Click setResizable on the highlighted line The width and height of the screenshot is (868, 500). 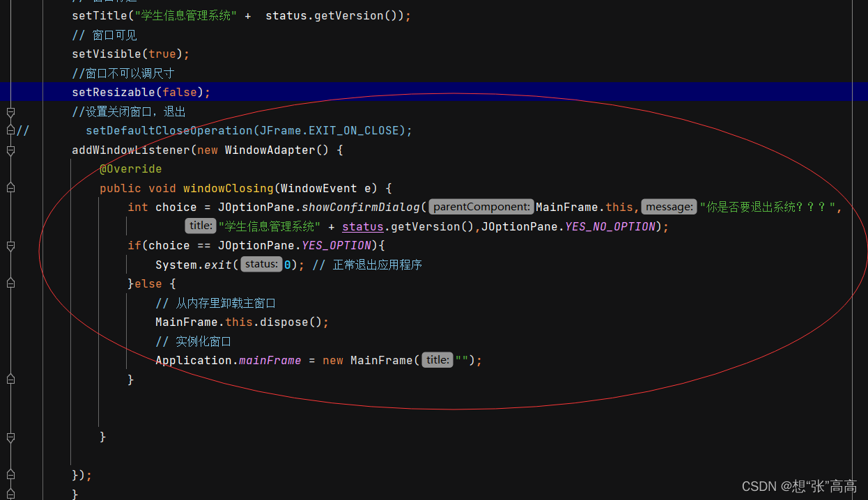pyautogui.click(x=114, y=92)
